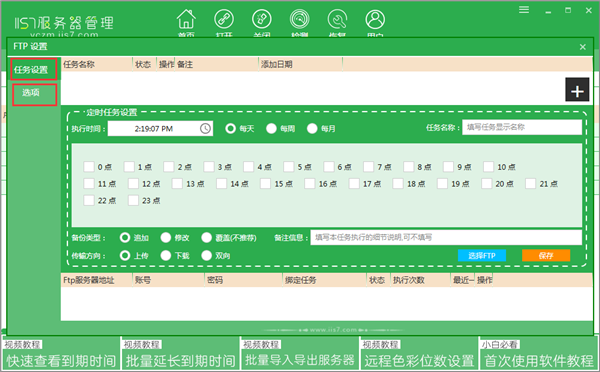Image resolution: width=600 pixels, height=372 pixels.
Task: Check the 3 点 checkbox
Action: (209, 166)
